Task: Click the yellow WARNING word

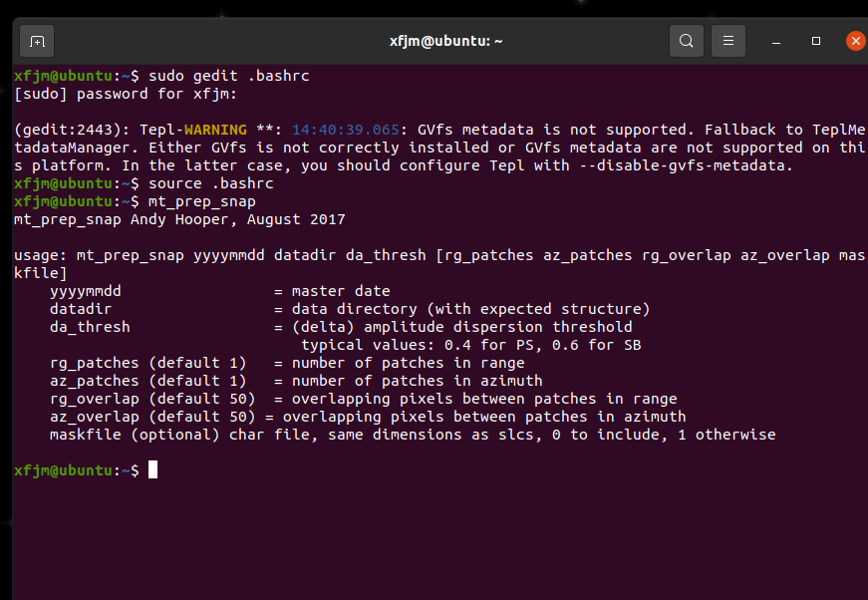Action: [x=215, y=130]
